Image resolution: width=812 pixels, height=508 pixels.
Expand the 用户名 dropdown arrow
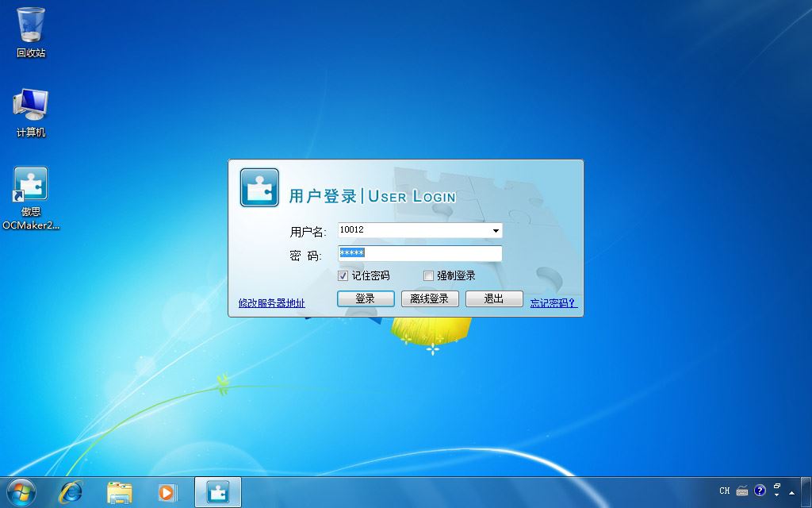tap(496, 231)
